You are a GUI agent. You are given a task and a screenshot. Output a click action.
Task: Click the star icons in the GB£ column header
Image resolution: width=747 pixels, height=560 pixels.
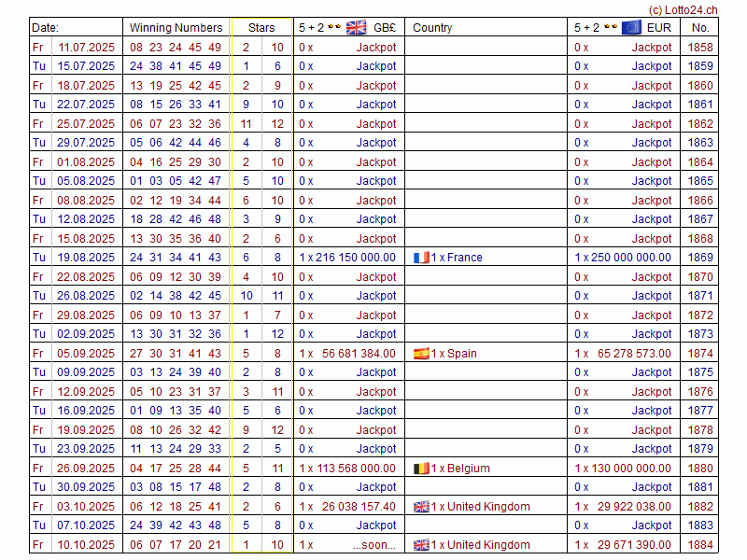point(334,27)
